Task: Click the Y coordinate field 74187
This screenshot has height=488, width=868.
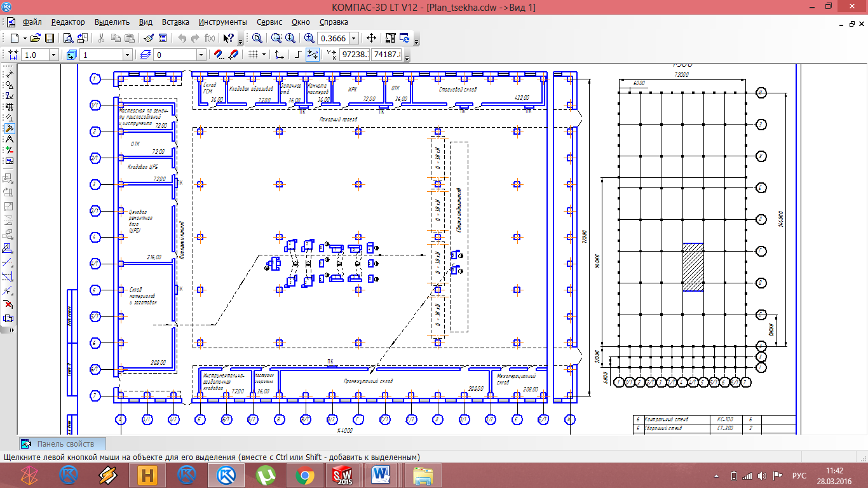Action: (x=387, y=55)
